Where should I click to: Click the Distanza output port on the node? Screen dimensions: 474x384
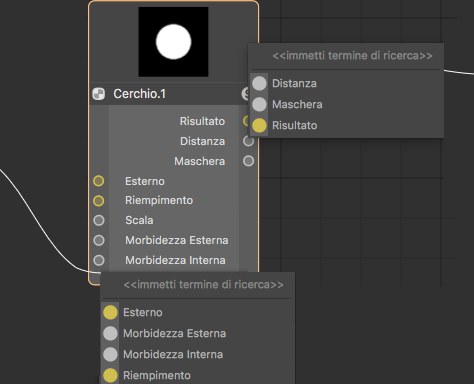[248, 141]
